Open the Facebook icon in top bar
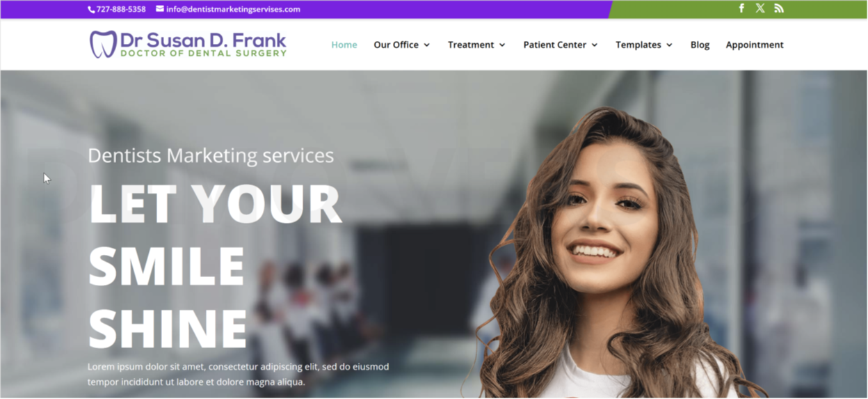This screenshot has height=399, width=868. (x=741, y=8)
